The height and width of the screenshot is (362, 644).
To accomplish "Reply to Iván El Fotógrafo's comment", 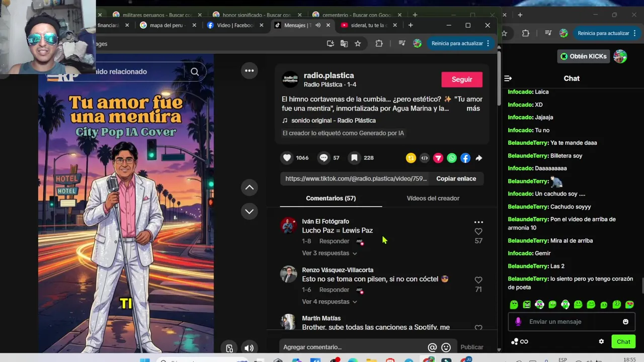I will 334,241.
